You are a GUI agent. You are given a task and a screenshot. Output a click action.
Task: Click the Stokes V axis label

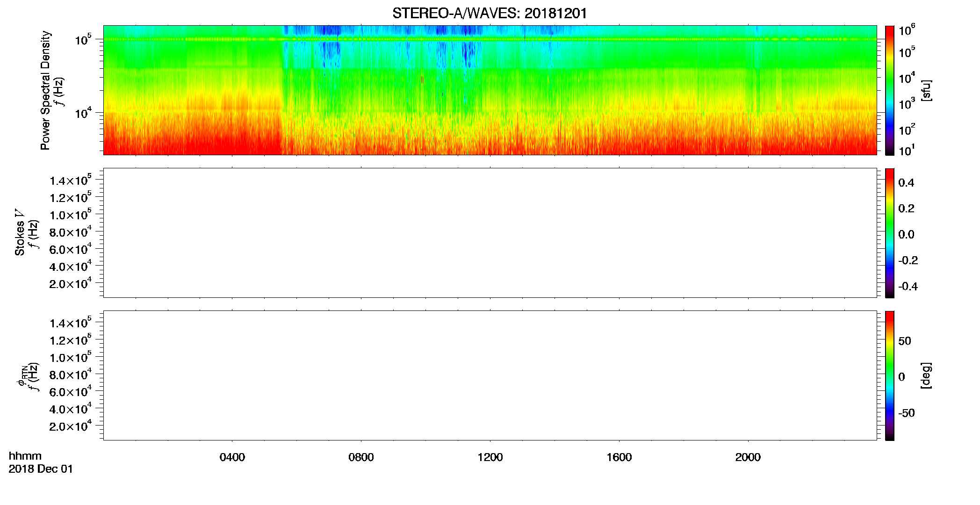pos(20,232)
